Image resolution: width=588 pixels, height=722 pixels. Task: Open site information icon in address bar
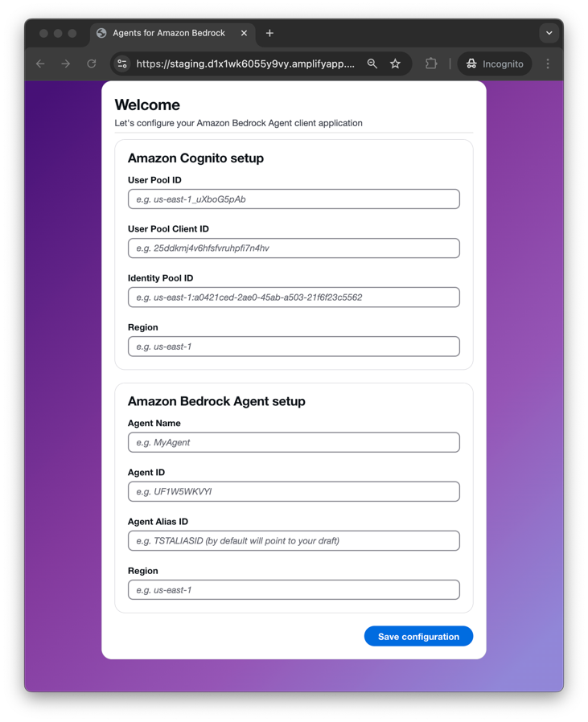(x=122, y=64)
